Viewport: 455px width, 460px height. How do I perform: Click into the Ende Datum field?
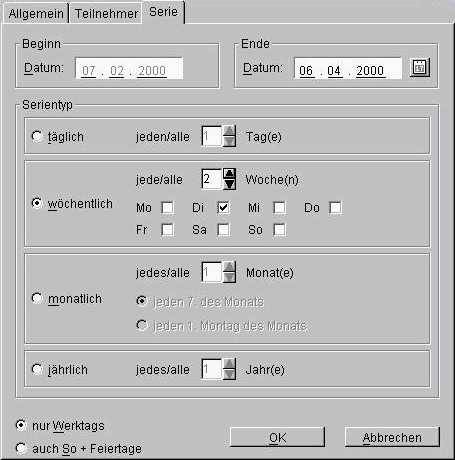point(348,69)
